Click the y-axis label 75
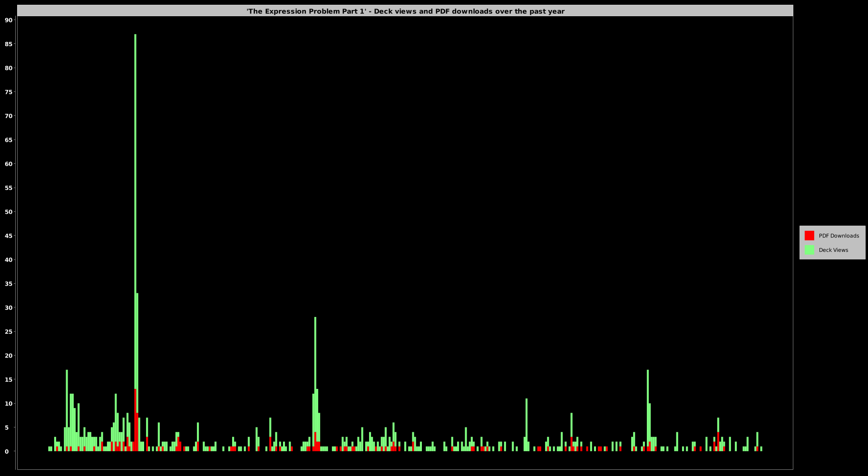This screenshot has height=476, width=868. coord(9,92)
